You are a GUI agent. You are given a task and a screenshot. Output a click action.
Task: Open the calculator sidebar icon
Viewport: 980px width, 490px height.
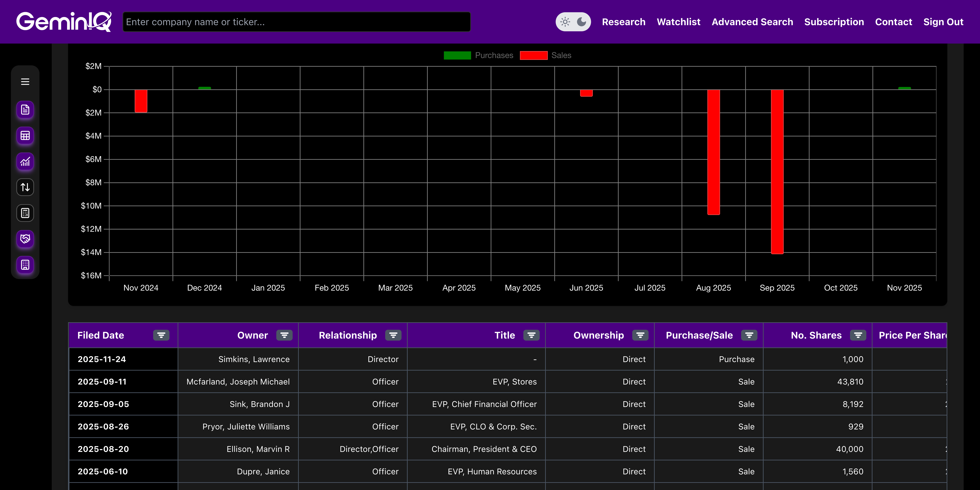25,213
